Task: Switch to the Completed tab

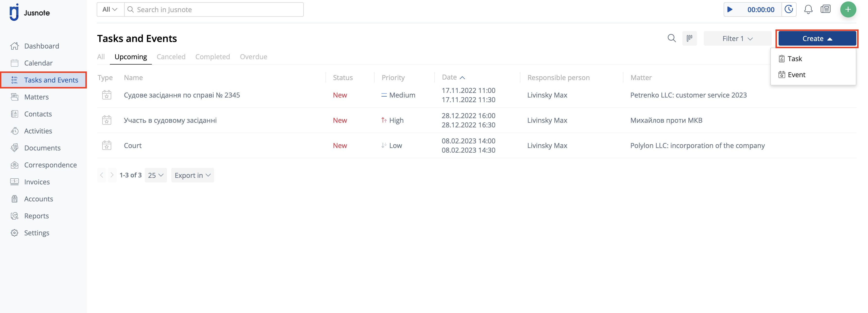Action: pyautogui.click(x=213, y=57)
